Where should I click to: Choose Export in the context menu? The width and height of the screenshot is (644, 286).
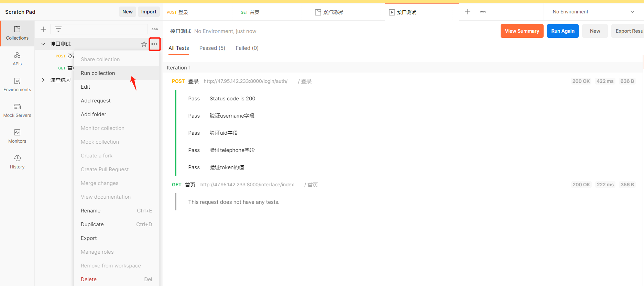[117, 238]
